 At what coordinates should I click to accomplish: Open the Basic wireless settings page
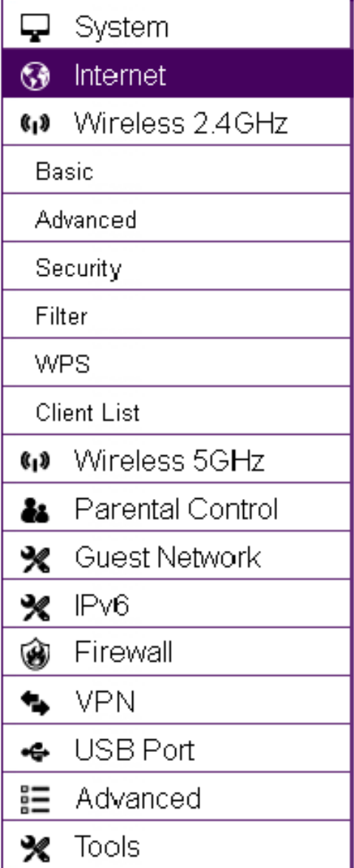point(177,169)
